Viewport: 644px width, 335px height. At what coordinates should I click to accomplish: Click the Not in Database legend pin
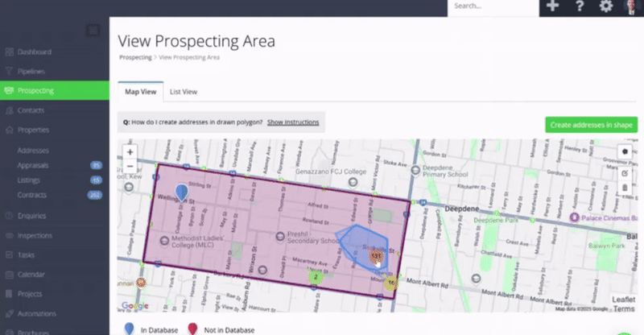(192, 329)
